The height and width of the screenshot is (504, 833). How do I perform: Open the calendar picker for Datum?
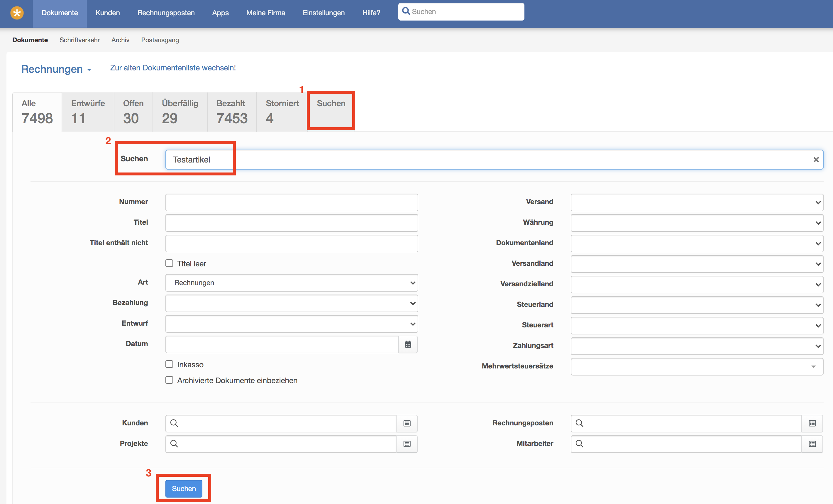pyautogui.click(x=408, y=344)
